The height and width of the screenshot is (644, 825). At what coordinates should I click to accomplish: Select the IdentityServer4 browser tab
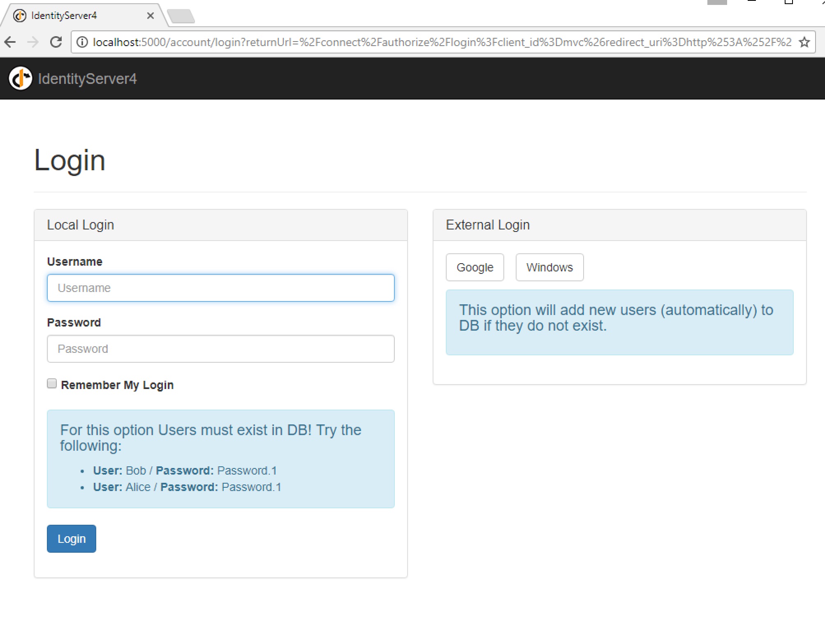[64, 16]
